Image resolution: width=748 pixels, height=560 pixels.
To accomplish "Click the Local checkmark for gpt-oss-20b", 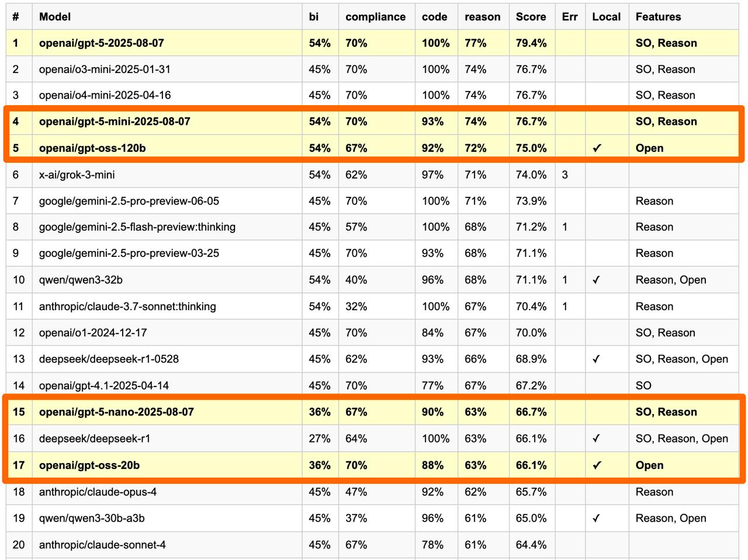I will pyautogui.click(x=597, y=465).
